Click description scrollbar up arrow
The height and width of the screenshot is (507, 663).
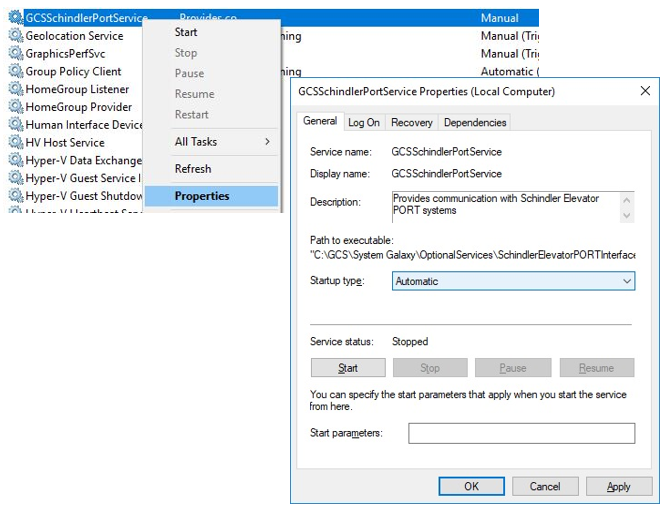pyautogui.click(x=627, y=200)
